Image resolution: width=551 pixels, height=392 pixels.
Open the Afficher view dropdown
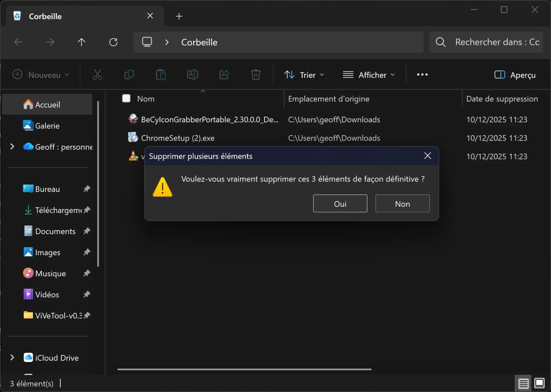pos(368,75)
